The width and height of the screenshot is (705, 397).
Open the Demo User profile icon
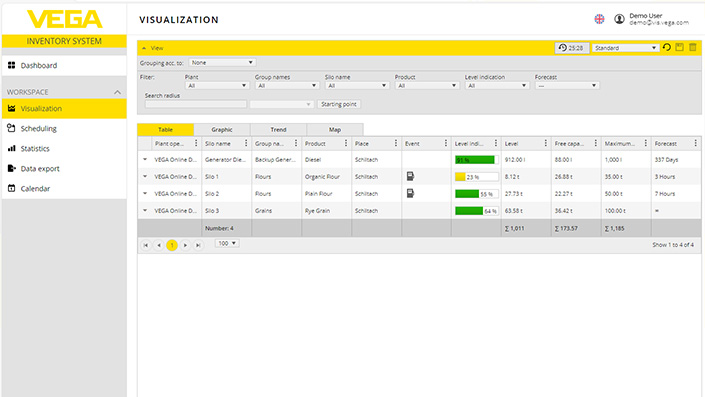(x=620, y=19)
